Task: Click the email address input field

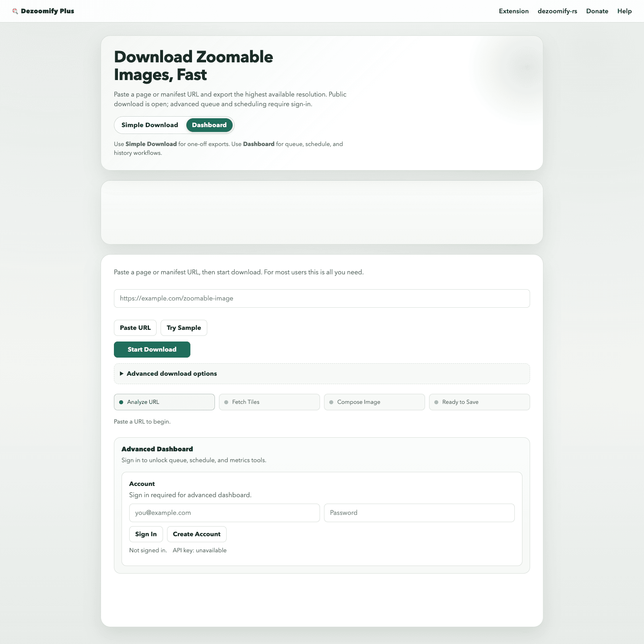Action: 225,513
